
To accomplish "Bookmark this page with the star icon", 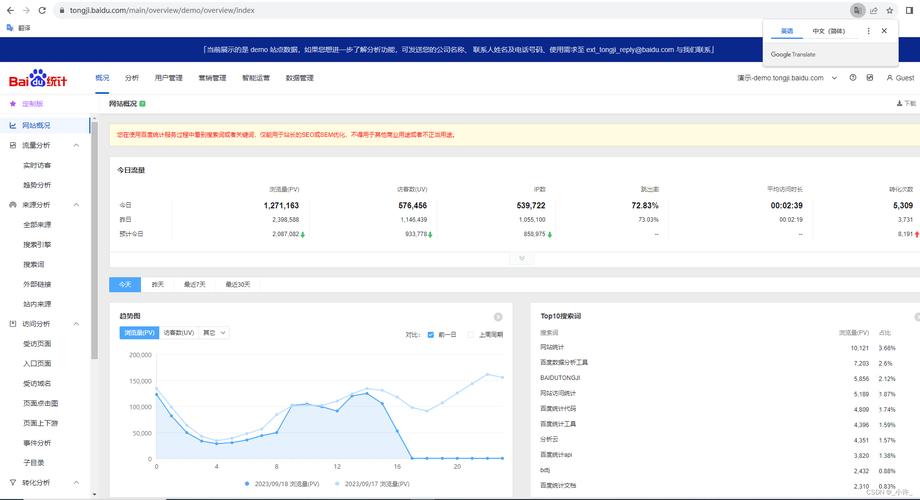I will (x=889, y=11).
